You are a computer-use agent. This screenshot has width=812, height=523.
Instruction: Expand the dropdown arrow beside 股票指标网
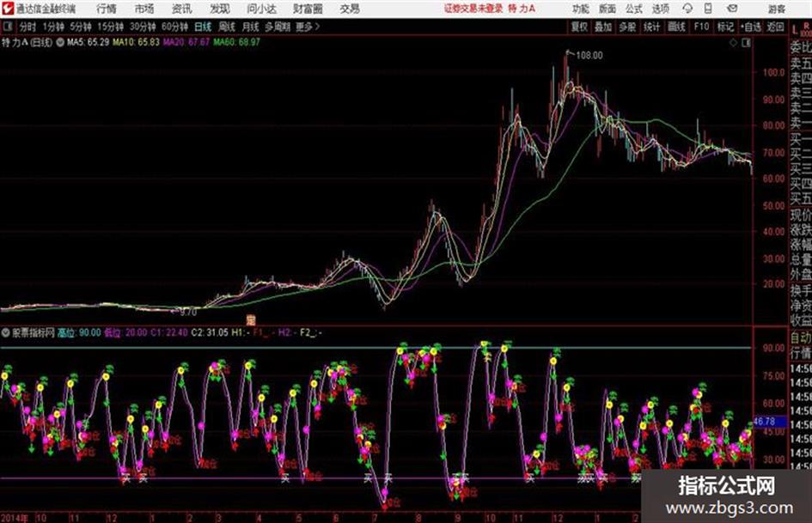point(6,332)
